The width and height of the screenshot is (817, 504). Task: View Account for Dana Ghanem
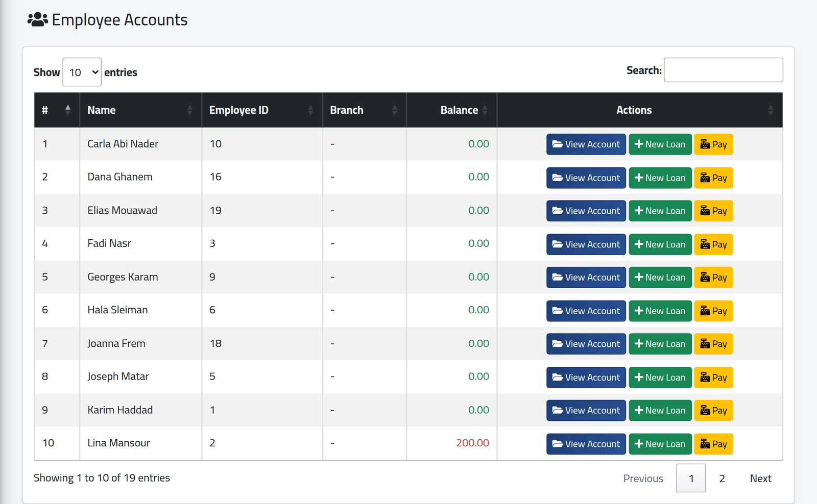click(586, 178)
